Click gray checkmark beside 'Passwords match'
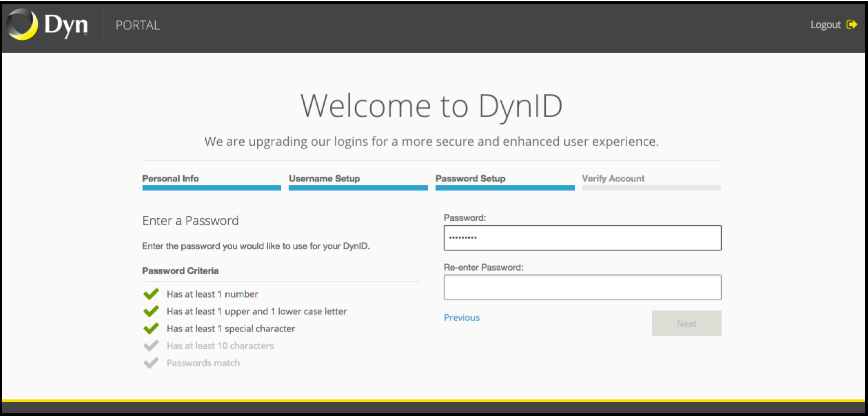Viewport: 868px width, 416px height. point(151,362)
